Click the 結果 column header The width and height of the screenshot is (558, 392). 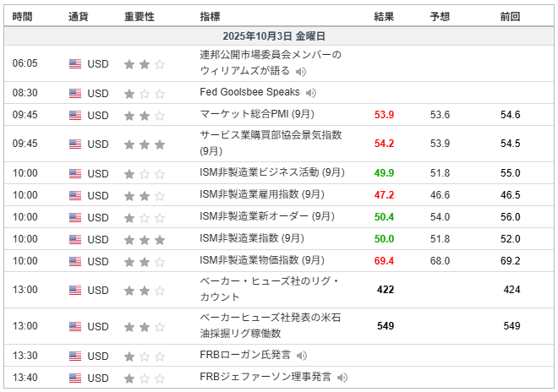point(384,16)
